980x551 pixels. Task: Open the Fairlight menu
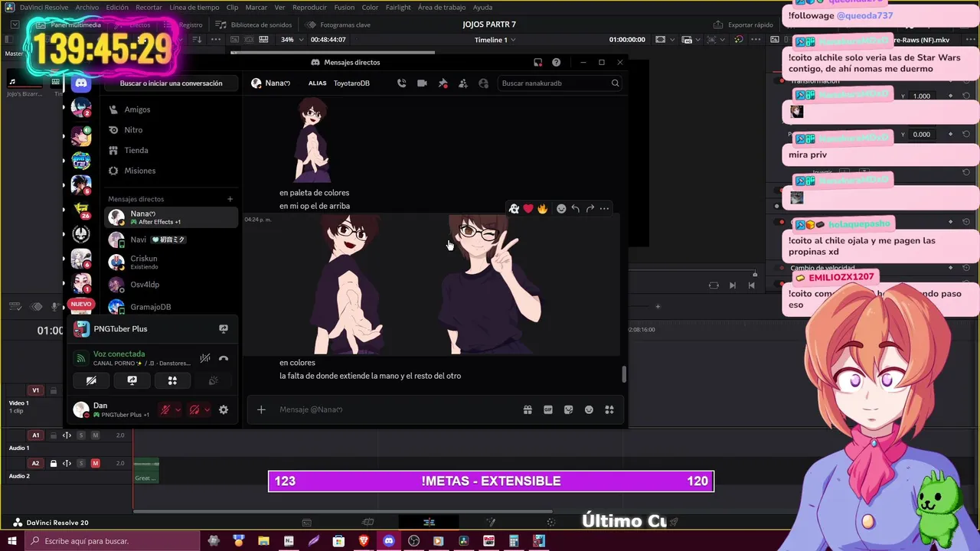tap(398, 7)
